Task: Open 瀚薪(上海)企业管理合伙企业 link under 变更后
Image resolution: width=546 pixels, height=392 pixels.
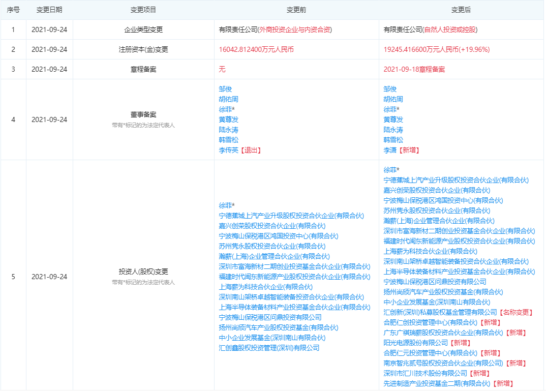Action: [x=439, y=221]
